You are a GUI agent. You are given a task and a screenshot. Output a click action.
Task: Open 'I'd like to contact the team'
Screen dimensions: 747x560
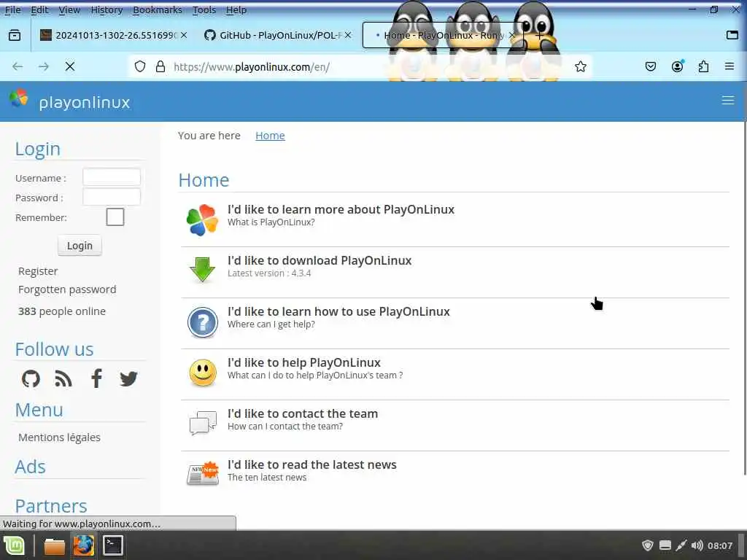tap(303, 413)
